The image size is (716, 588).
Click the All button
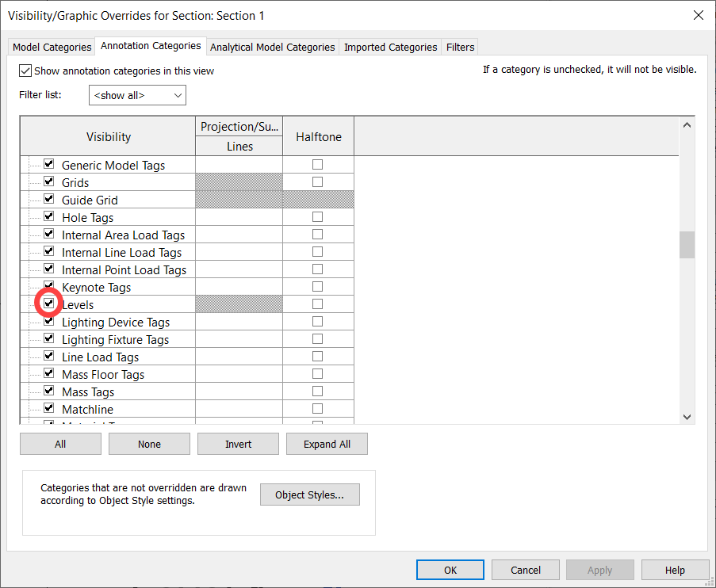point(60,444)
